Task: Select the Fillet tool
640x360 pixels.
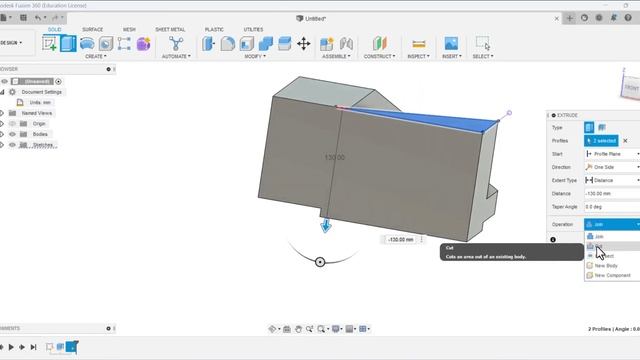Action: coord(227,43)
